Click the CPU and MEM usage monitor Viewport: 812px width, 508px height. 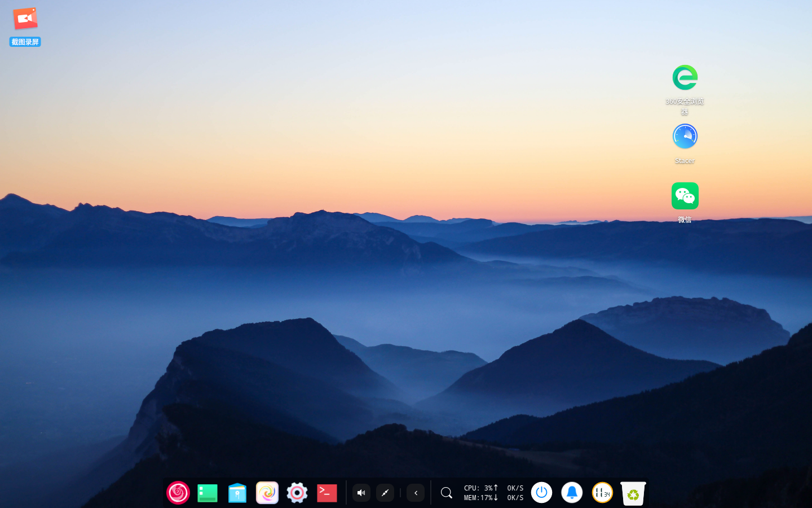[x=481, y=493]
